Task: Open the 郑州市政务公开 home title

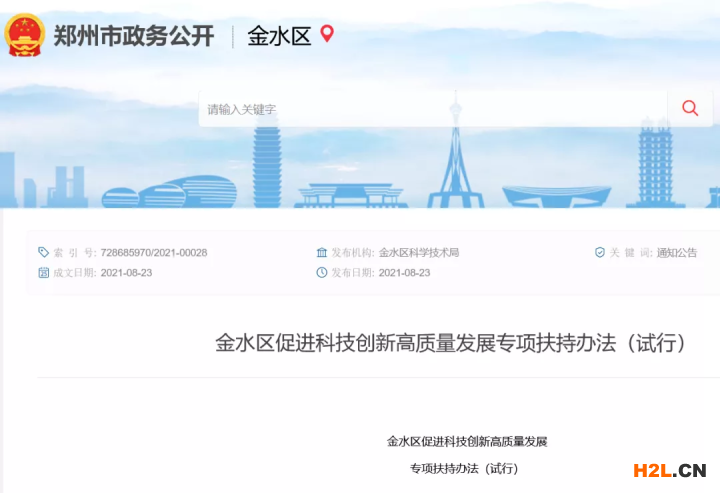Action: pos(134,35)
